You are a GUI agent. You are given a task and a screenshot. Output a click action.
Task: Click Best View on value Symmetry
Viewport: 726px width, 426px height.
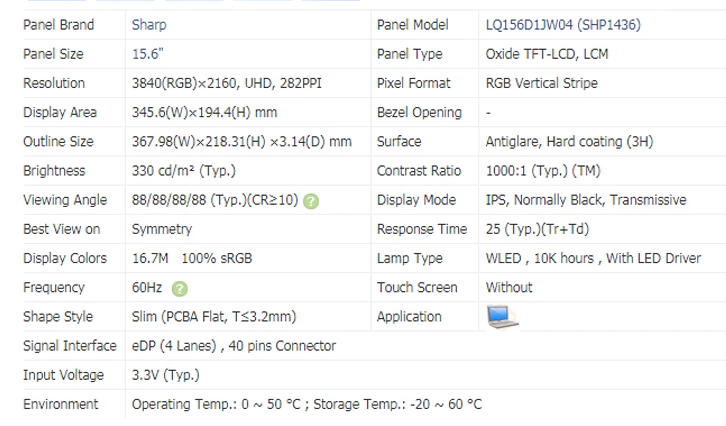162,229
